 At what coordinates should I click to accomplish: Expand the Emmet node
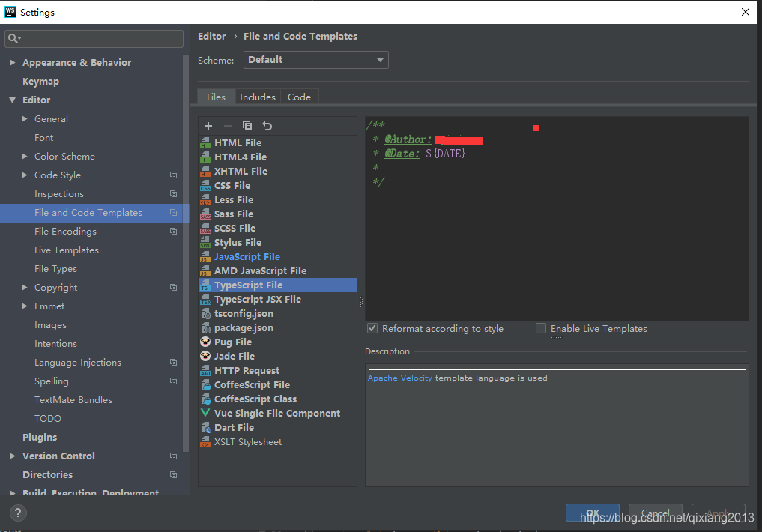pyautogui.click(x=24, y=306)
